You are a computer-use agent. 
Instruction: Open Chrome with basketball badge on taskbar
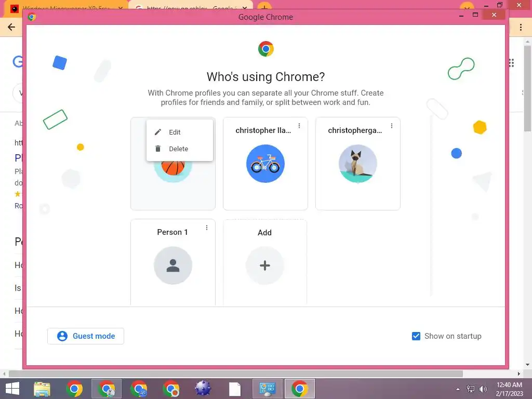[x=171, y=389]
